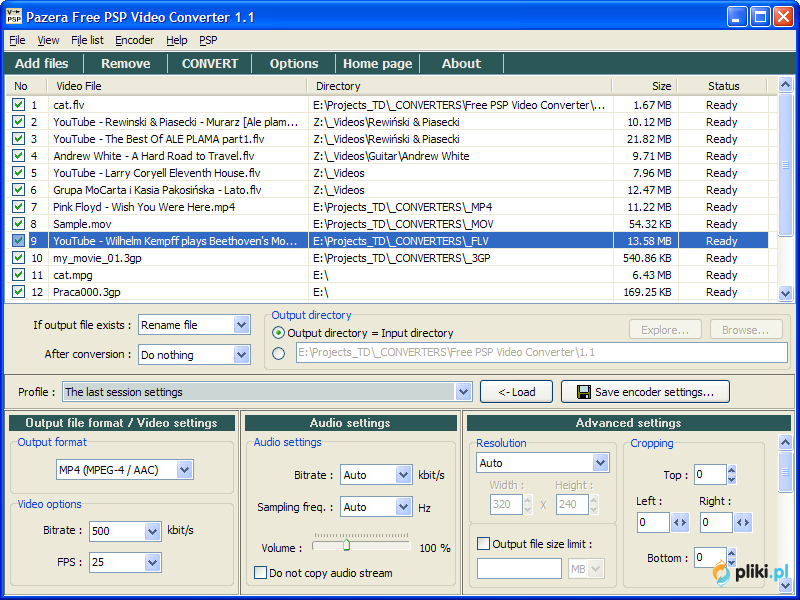Open the After conversion dropdown
800x600 pixels.
tap(241, 355)
